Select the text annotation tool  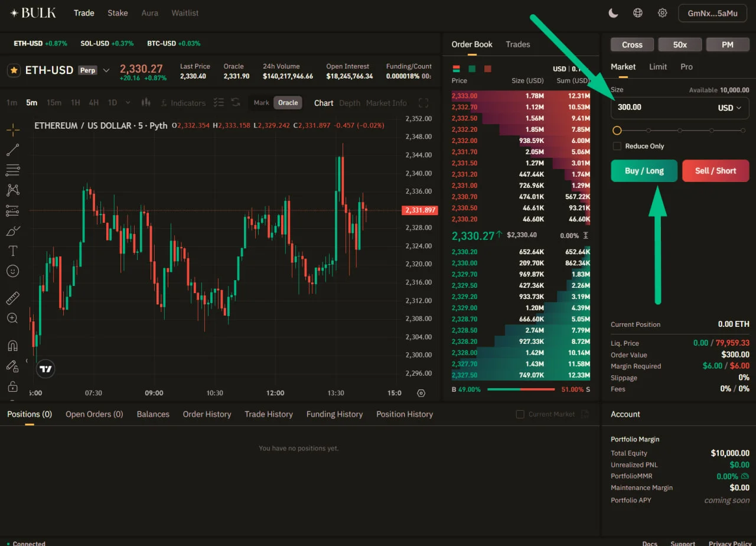click(x=12, y=251)
